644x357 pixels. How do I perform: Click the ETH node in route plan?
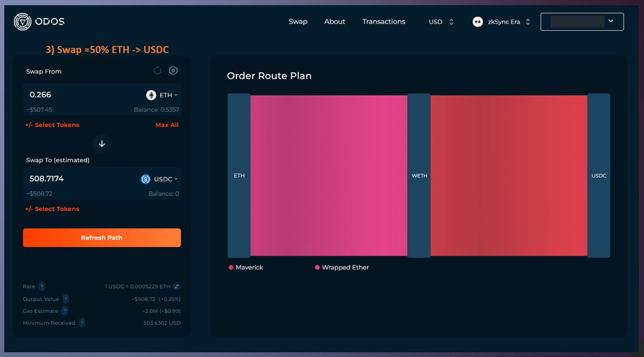coord(239,176)
